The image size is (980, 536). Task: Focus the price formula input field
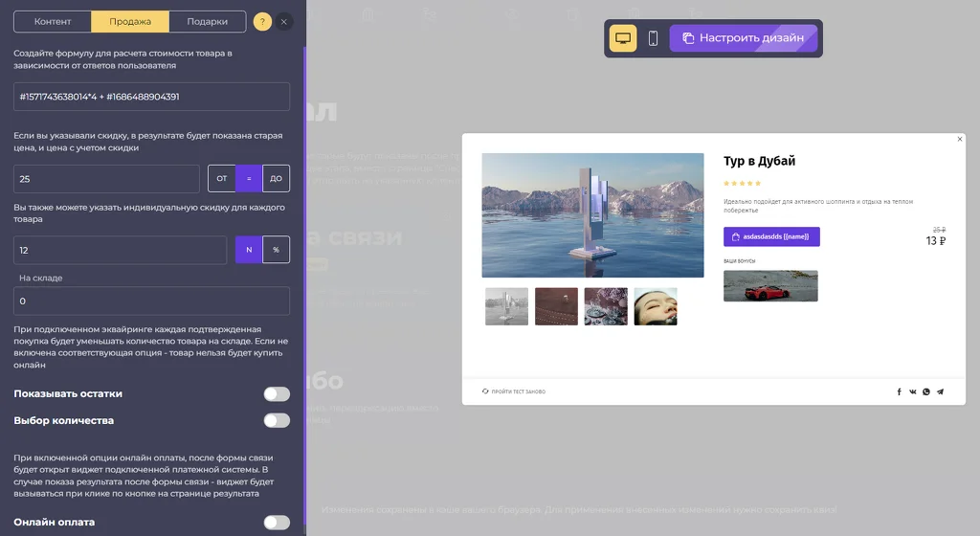[151, 97]
